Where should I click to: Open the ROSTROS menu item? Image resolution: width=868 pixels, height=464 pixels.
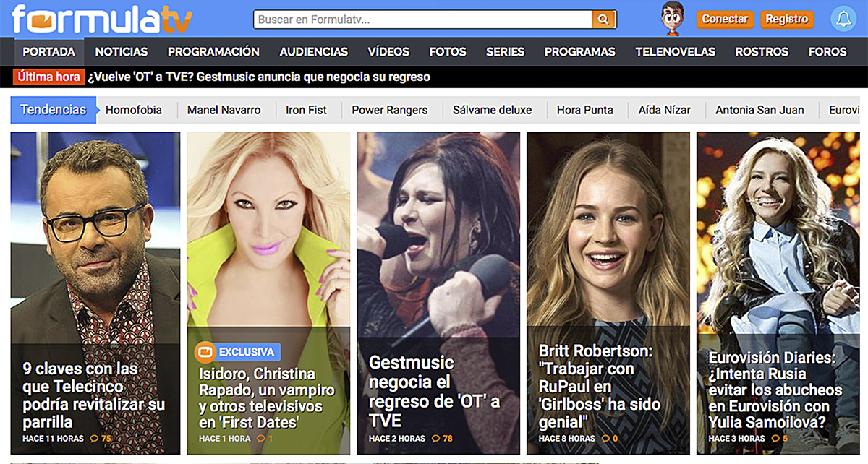tap(762, 52)
